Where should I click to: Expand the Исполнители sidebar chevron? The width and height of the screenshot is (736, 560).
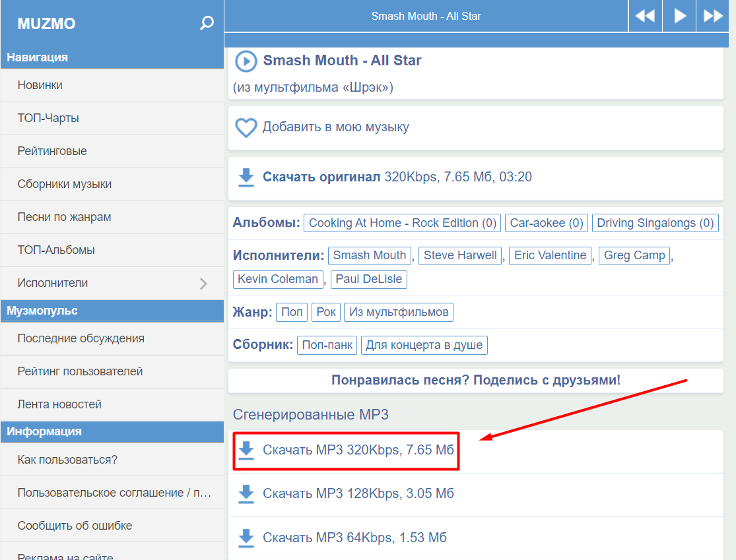(203, 284)
